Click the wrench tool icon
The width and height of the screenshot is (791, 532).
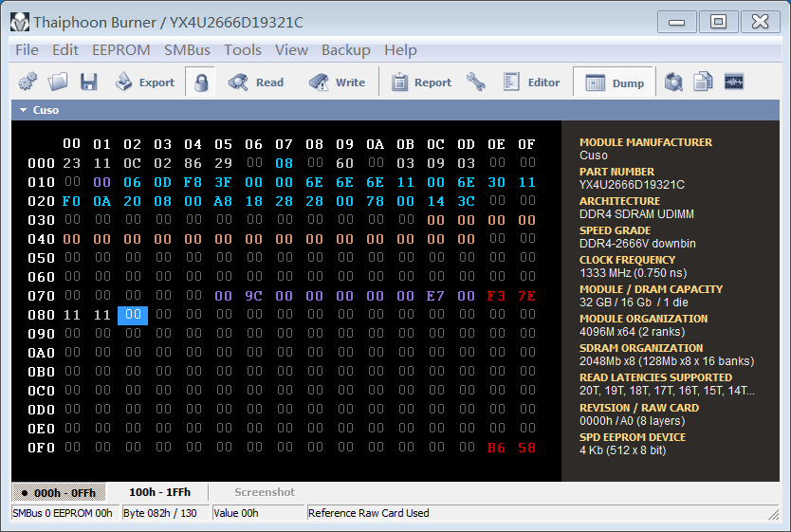(x=475, y=83)
